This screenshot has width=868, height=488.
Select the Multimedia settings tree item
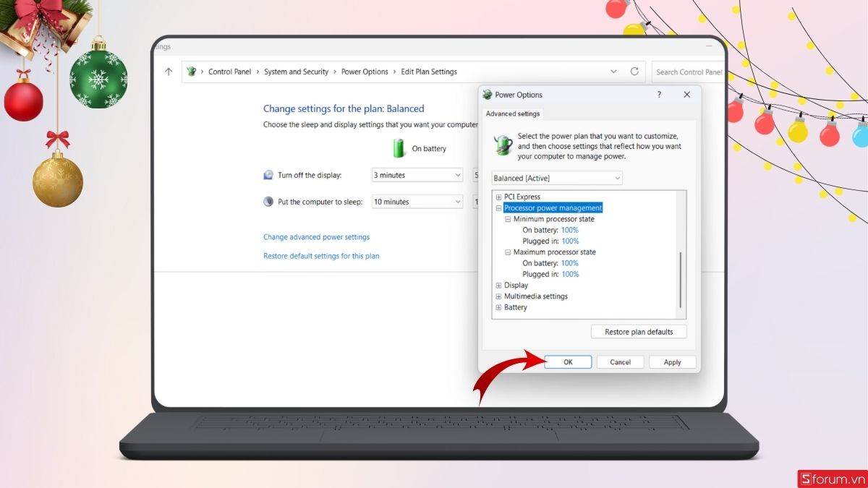(536, 296)
